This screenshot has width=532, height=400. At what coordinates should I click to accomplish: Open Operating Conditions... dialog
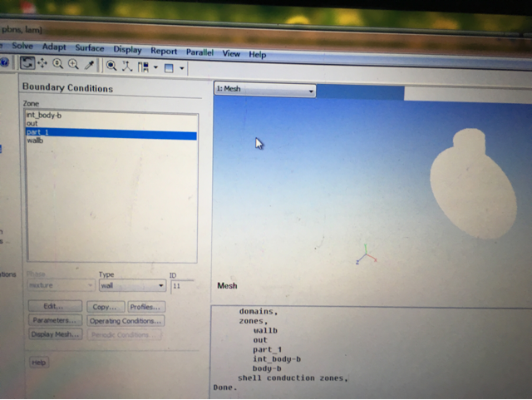click(126, 321)
